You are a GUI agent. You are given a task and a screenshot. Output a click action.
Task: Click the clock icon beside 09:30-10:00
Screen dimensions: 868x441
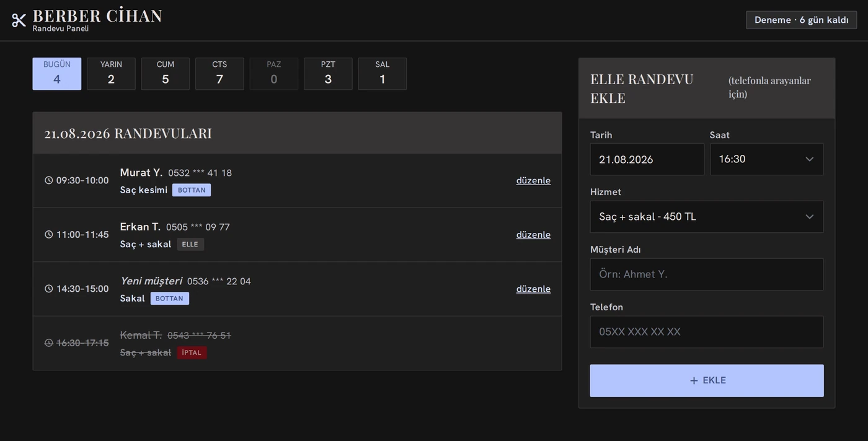(49, 180)
